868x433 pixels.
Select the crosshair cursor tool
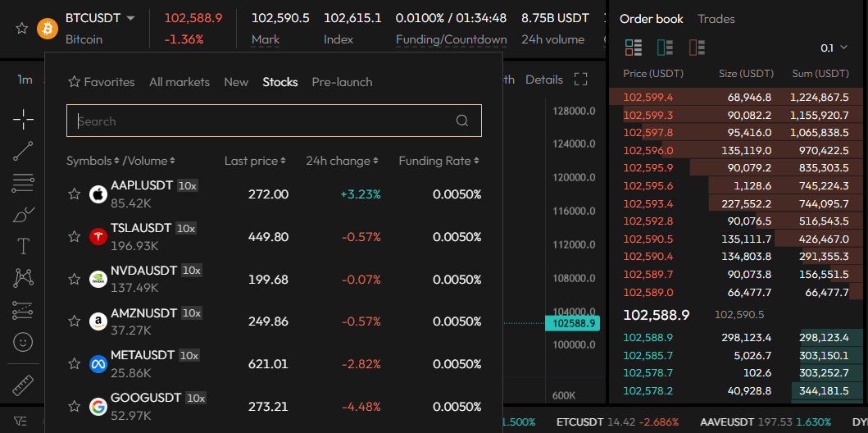(23, 120)
